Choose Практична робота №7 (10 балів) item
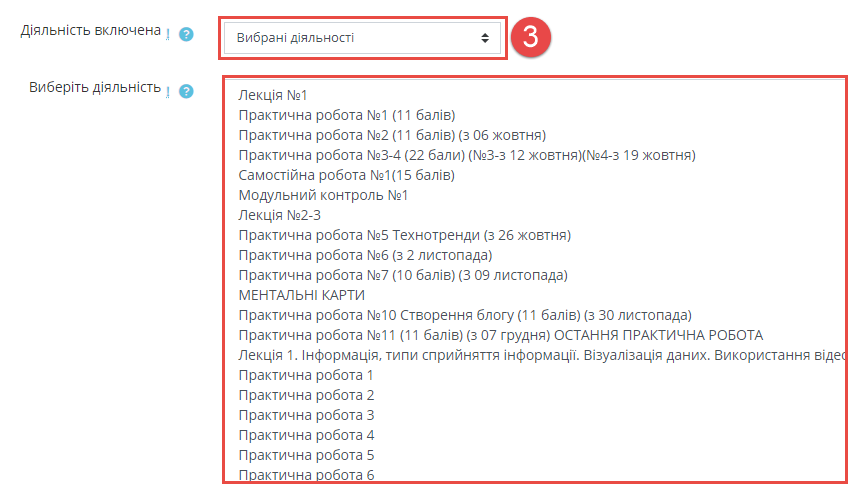Viewport: 852px width, 484px height. point(403,275)
